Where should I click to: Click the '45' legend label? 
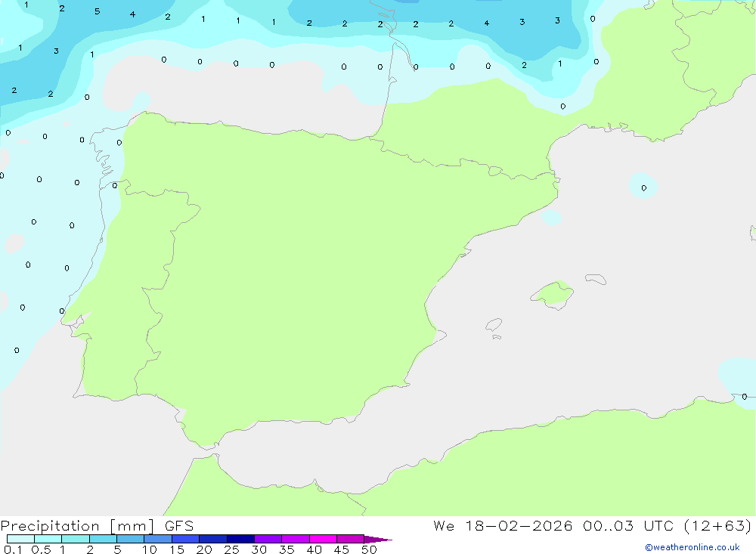342,549
